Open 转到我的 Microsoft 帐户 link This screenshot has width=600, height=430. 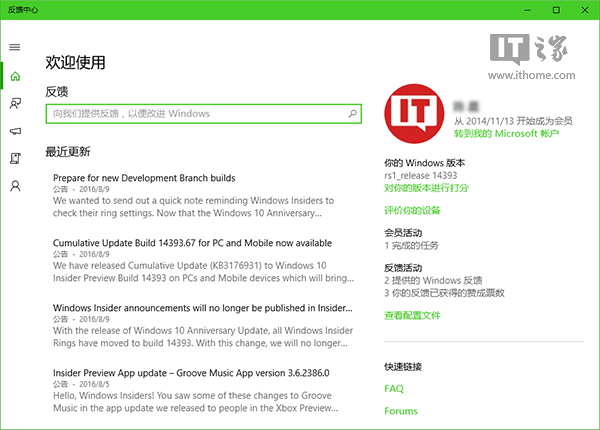pyautogui.click(x=506, y=134)
